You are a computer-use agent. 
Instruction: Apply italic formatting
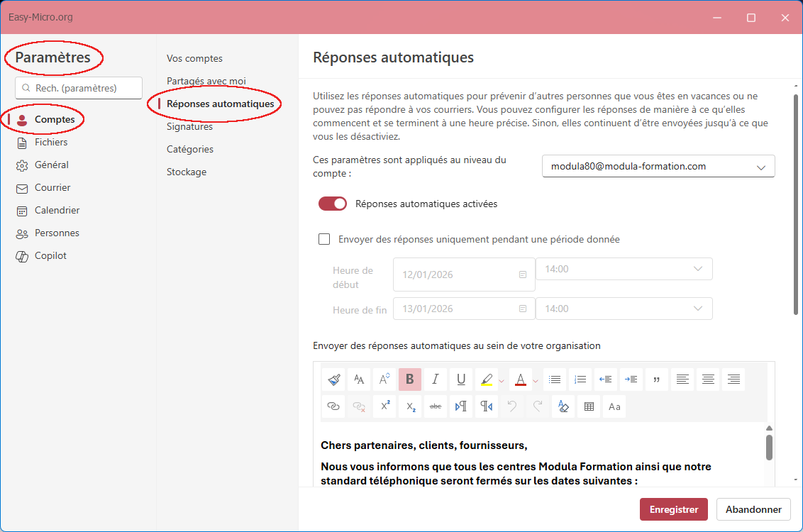[436, 379]
